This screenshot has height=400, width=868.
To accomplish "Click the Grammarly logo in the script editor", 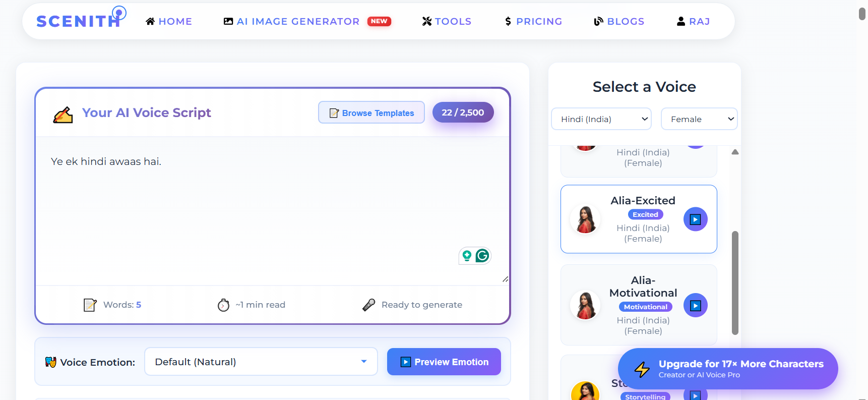I will [482, 256].
